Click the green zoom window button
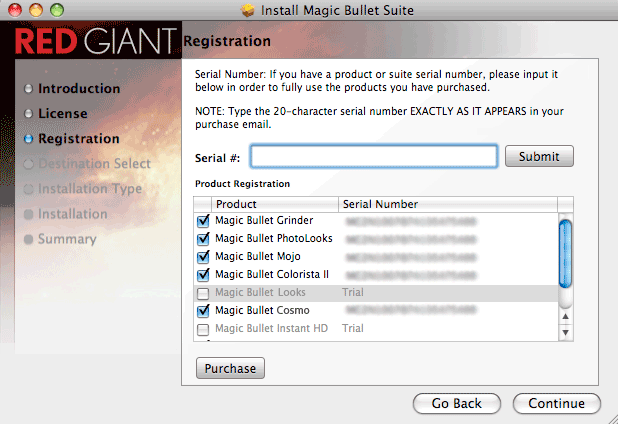The height and width of the screenshot is (424, 618). tap(57, 10)
